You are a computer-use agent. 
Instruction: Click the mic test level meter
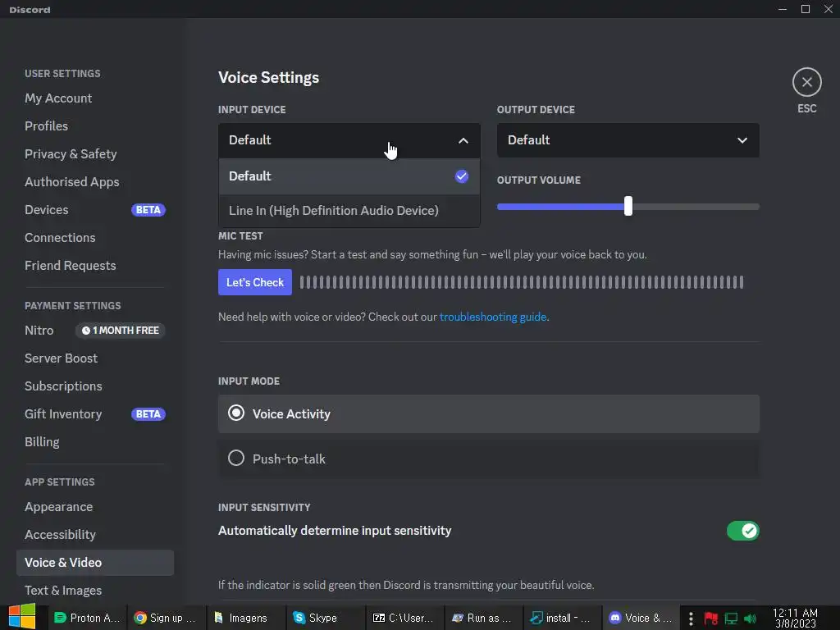tap(522, 282)
